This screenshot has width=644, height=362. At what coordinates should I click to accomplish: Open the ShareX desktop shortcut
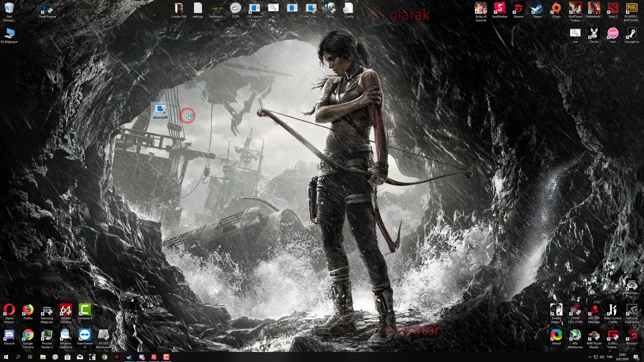click(x=556, y=338)
